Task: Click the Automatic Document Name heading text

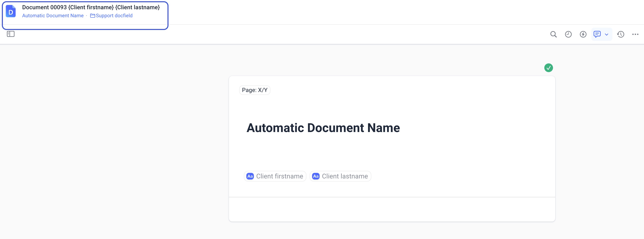Action: pos(323,128)
